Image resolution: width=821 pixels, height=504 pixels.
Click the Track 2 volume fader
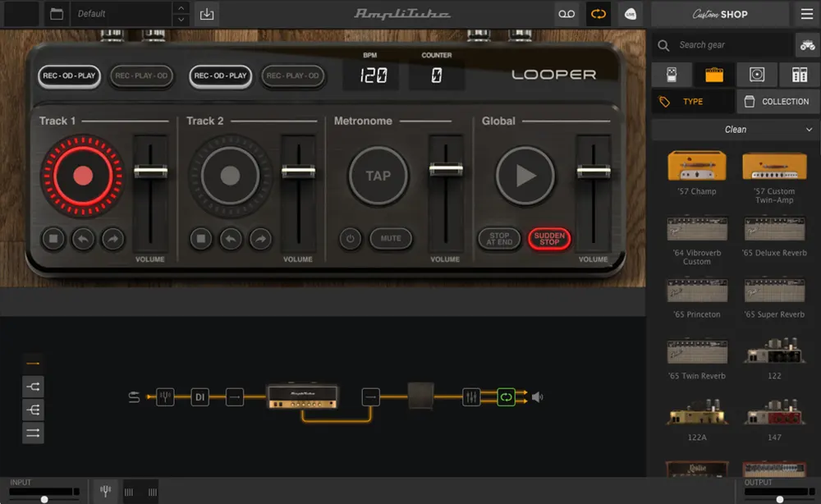point(299,171)
